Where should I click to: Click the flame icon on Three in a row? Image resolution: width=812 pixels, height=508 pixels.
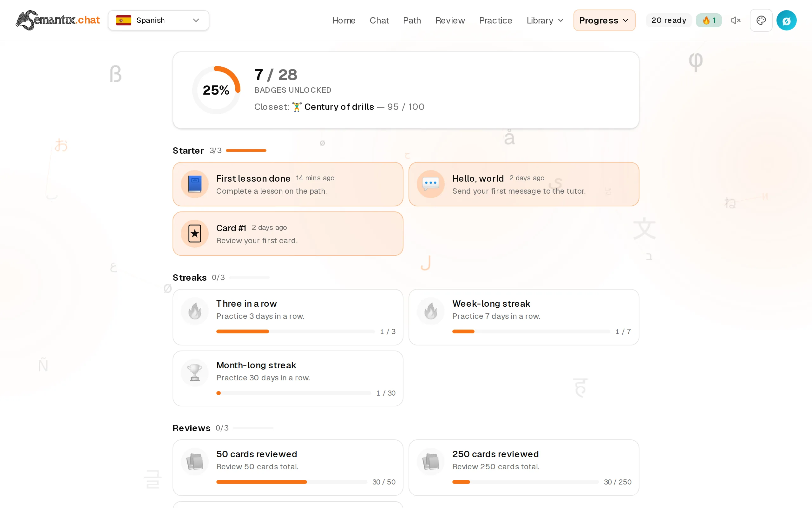coord(195,311)
